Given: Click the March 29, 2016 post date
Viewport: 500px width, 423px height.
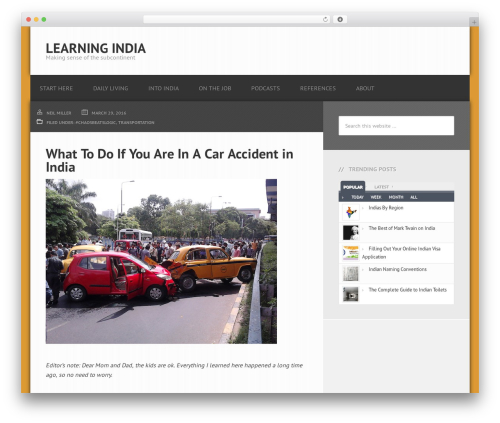Looking at the screenshot, I should (109, 113).
